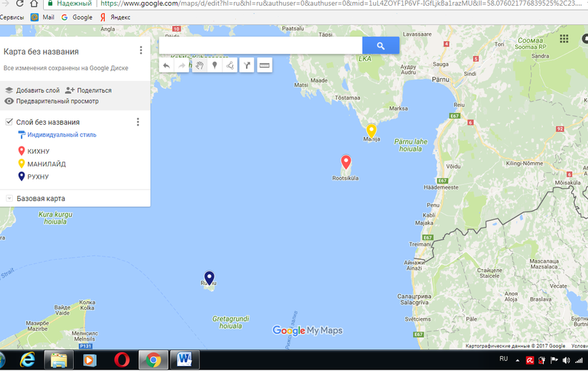Click the blue search button

(x=380, y=46)
